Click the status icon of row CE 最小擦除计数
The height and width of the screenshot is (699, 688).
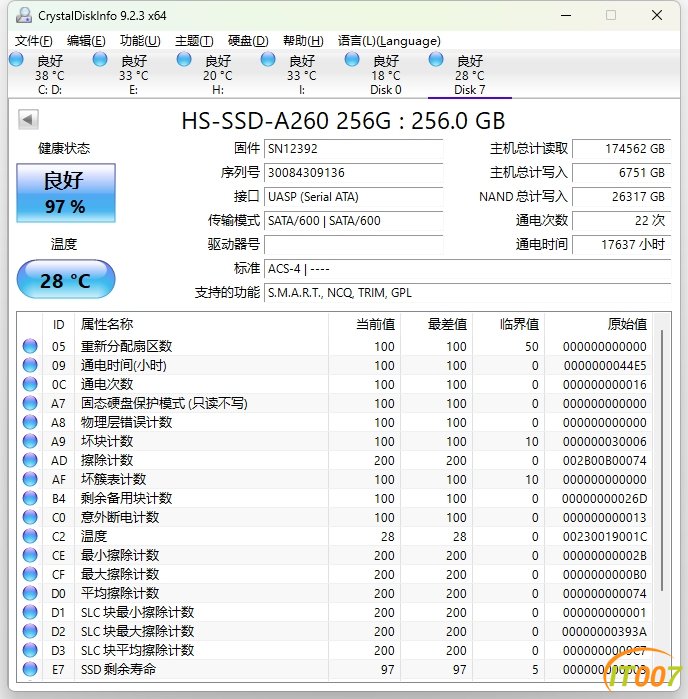[x=30, y=555]
